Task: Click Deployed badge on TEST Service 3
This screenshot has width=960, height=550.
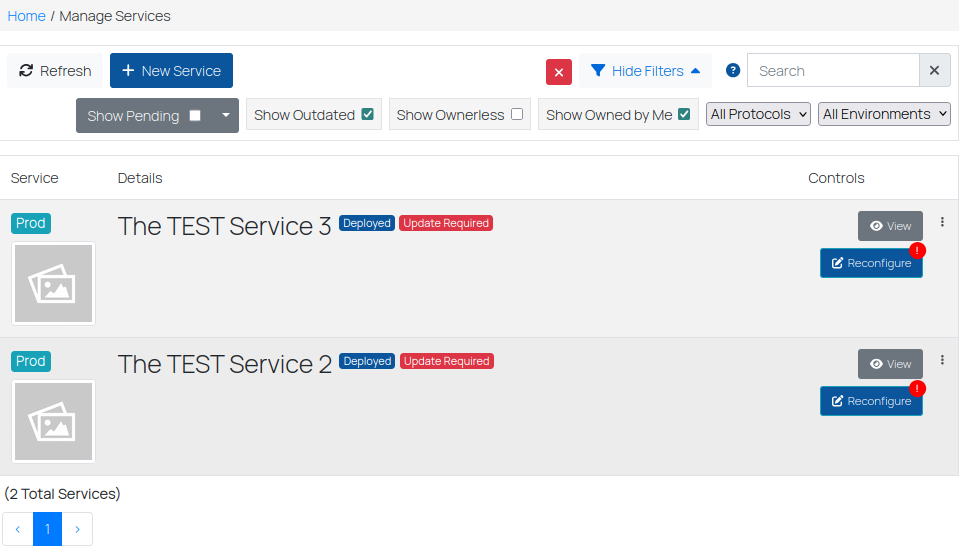Action: 367,223
